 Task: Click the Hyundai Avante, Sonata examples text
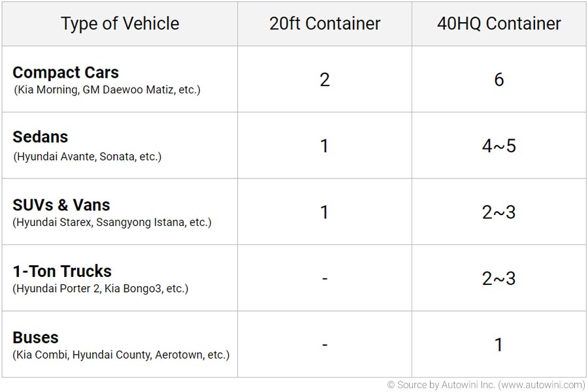tap(87, 156)
